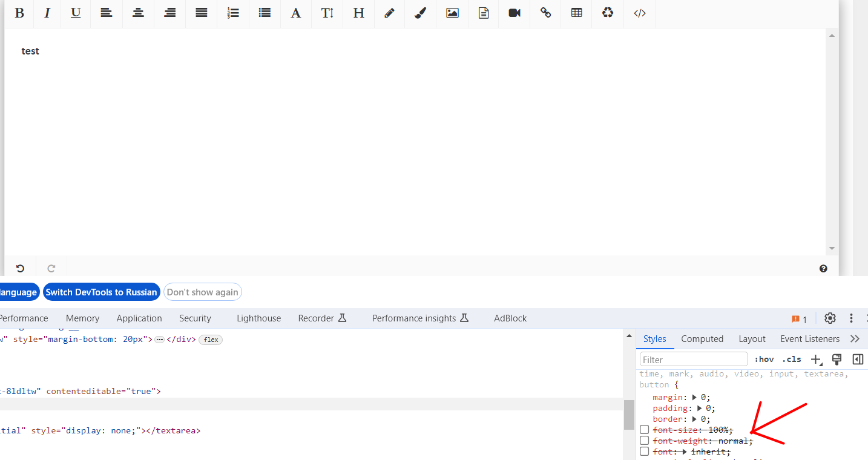Viewport: 868px width, 460px height.
Task: Expand the padding shorthand property
Action: point(699,409)
